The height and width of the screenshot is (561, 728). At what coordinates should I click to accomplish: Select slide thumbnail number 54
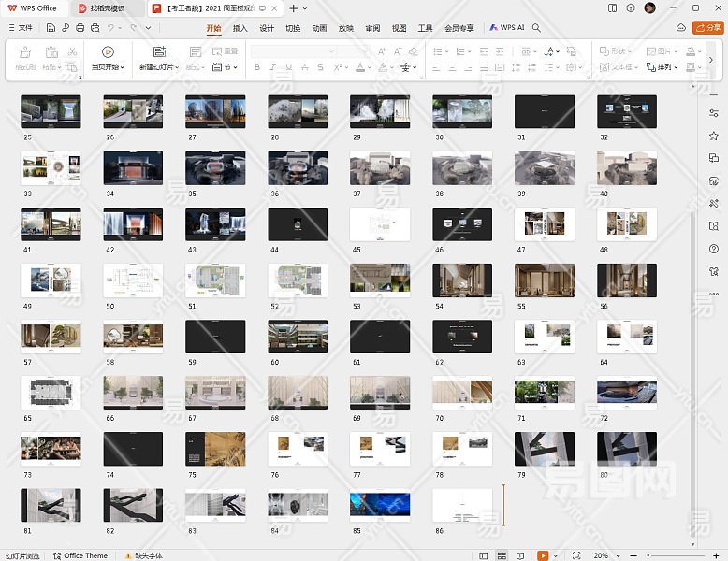[x=462, y=280]
